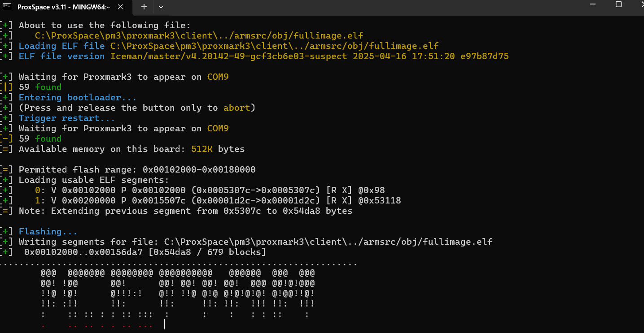Click the 'ELF file version Iceman/master' line

pyautogui.click(x=263, y=56)
